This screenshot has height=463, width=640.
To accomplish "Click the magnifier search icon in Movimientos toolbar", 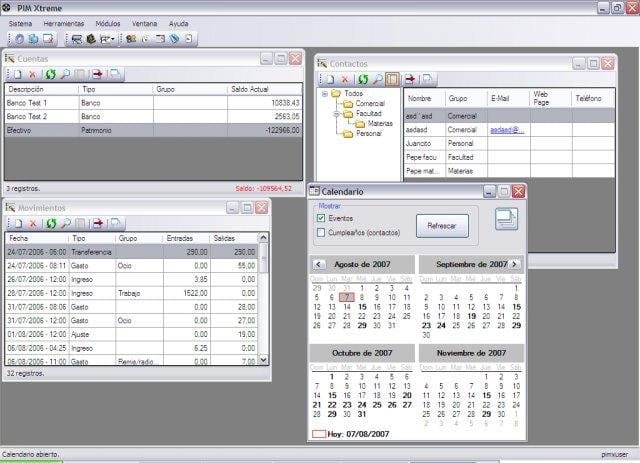I will tap(66, 223).
